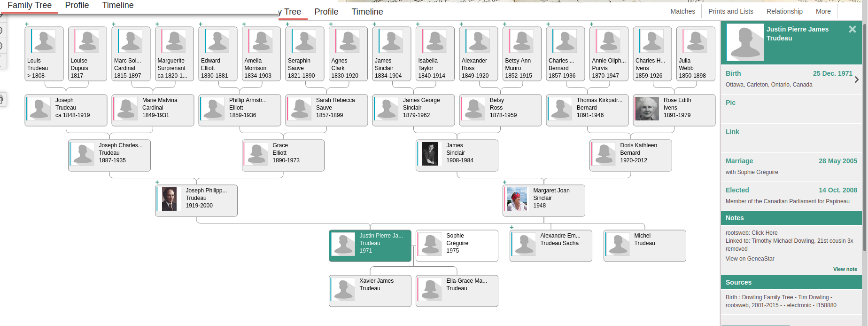Open the Prints and Lists menu
868x326 pixels.
pos(731,11)
